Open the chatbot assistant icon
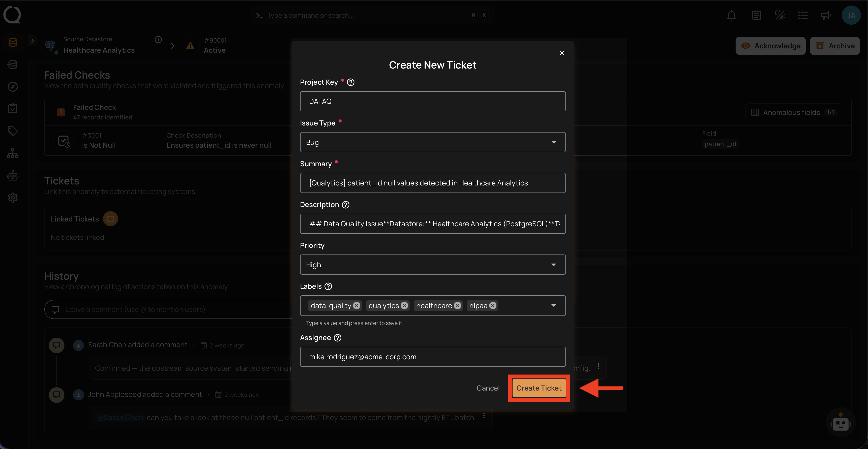This screenshot has width=868, height=449. [841, 422]
